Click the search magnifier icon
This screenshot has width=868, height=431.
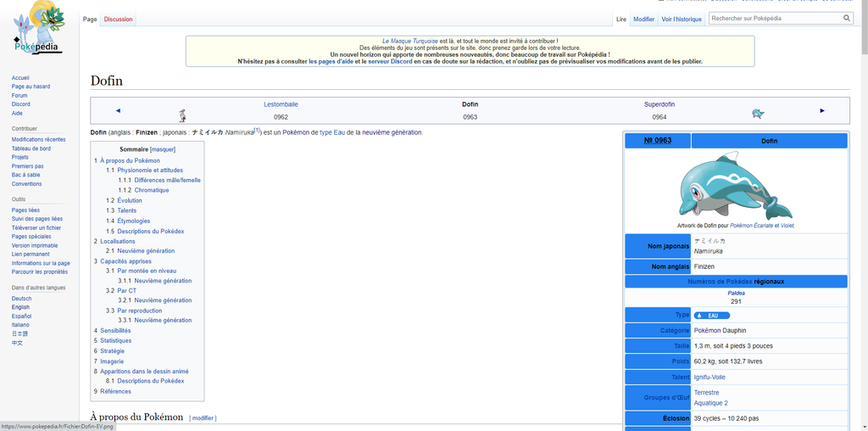click(x=847, y=19)
